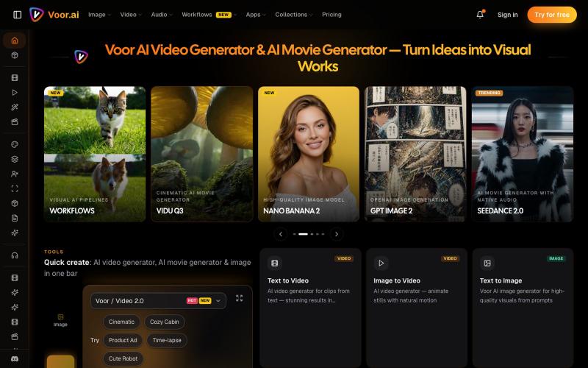Image resolution: width=588 pixels, height=368 pixels.
Task: Open the color palette sidebar icon
Action: pyautogui.click(x=15, y=144)
